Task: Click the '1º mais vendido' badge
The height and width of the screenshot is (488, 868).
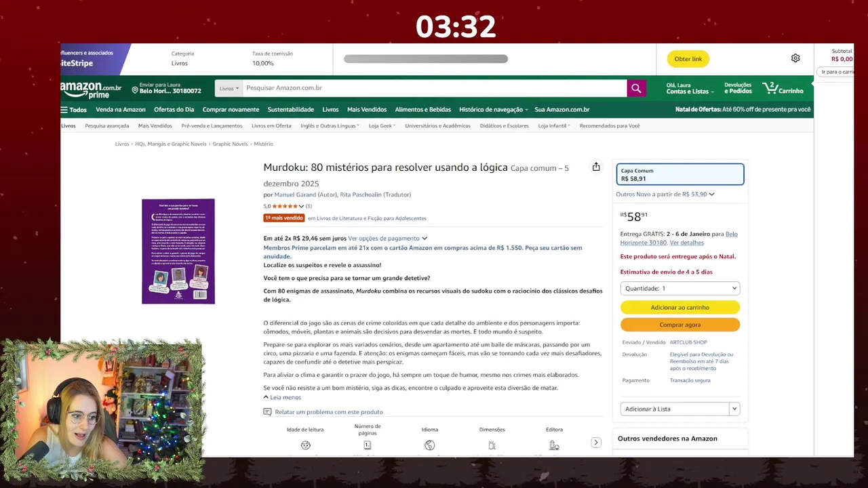Action: click(x=284, y=218)
